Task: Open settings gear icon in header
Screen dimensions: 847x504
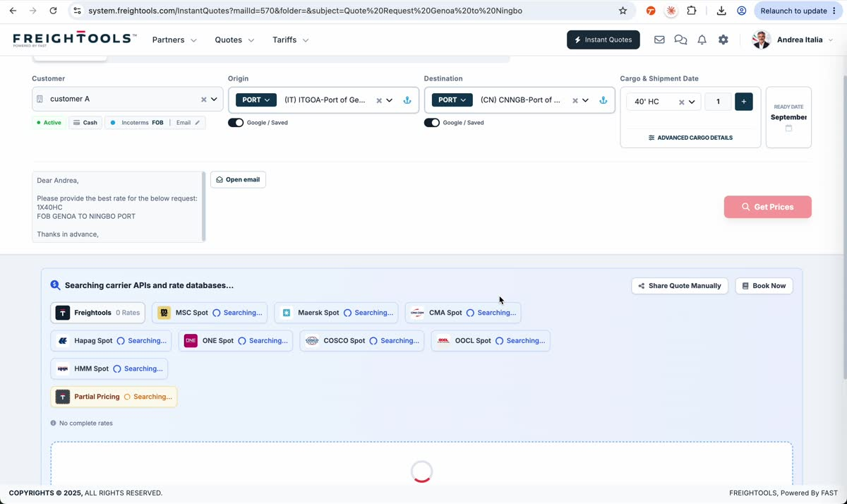Action: [723, 40]
